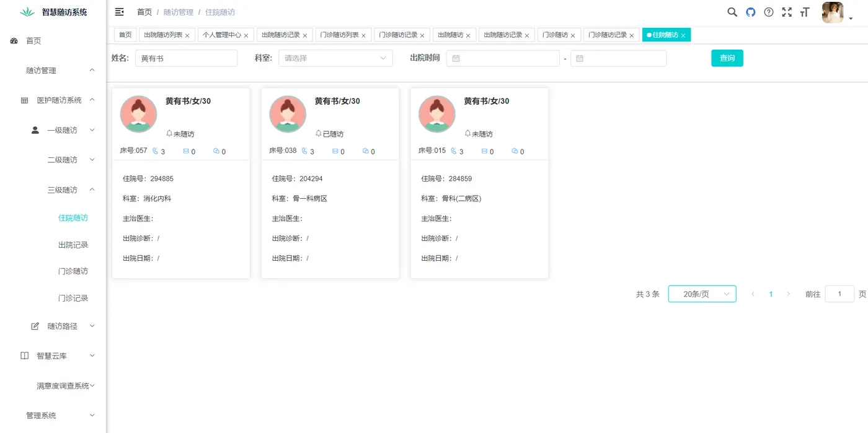Collapse the sidebar with the hamburger icon
The width and height of the screenshot is (868, 433).
pos(118,12)
